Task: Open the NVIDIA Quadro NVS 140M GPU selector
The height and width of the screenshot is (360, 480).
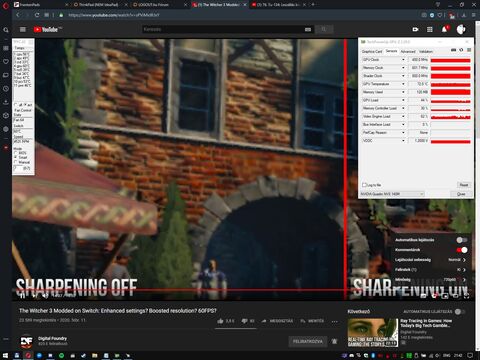Action: [x=392, y=194]
